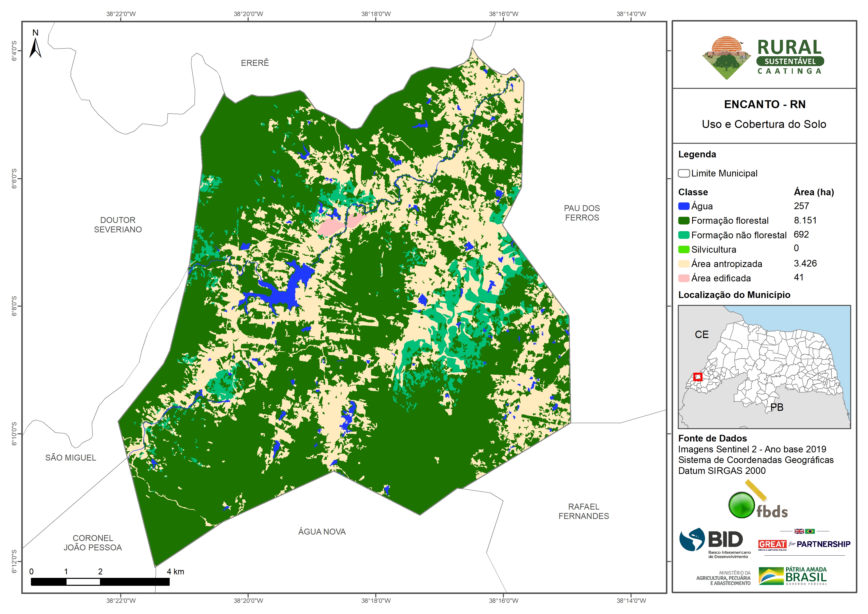Click the bright green Silvicultura swatch
The height and width of the screenshot is (614, 868).
683,249
